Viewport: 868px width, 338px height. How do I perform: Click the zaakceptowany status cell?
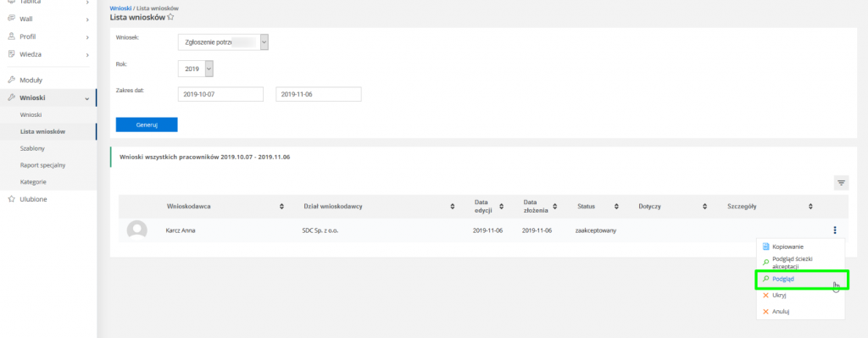click(596, 230)
